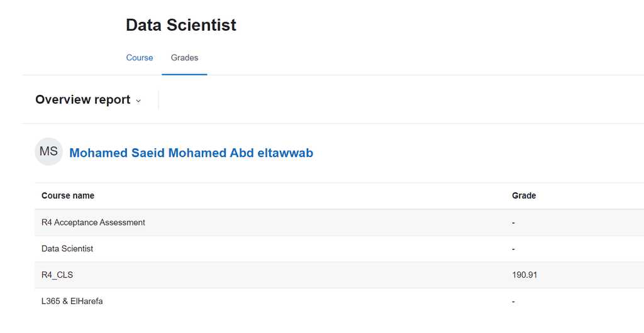This screenshot has height=333, width=644.
Task: Click the 190.91 grade value
Action: click(525, 275)
